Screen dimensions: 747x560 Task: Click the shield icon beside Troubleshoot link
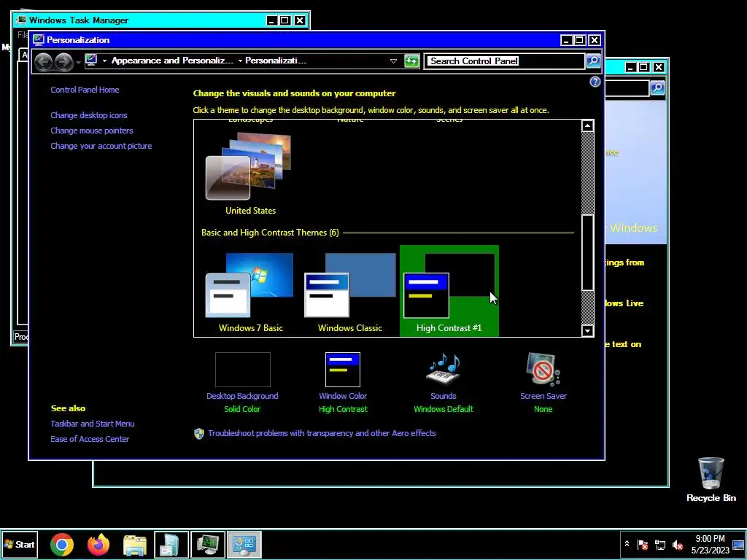pyautogui.click(x=199, y=433)
